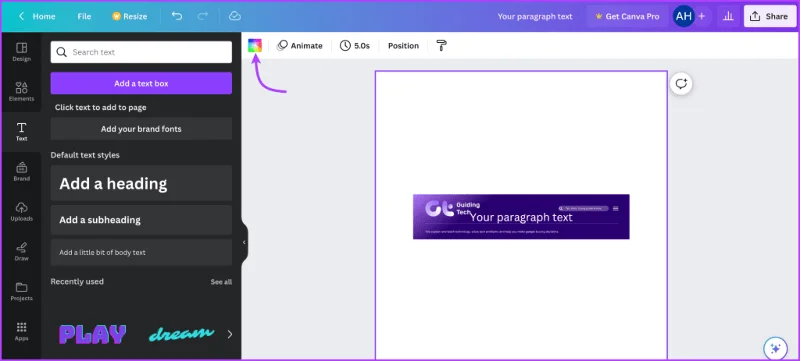Edit the design title Your paragraph text

coord(535,16)
